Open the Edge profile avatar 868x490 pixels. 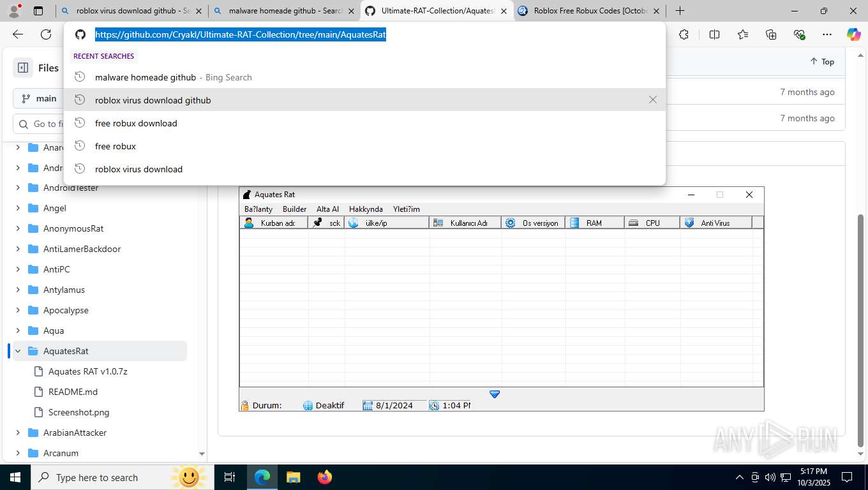(x=14, y=11)
